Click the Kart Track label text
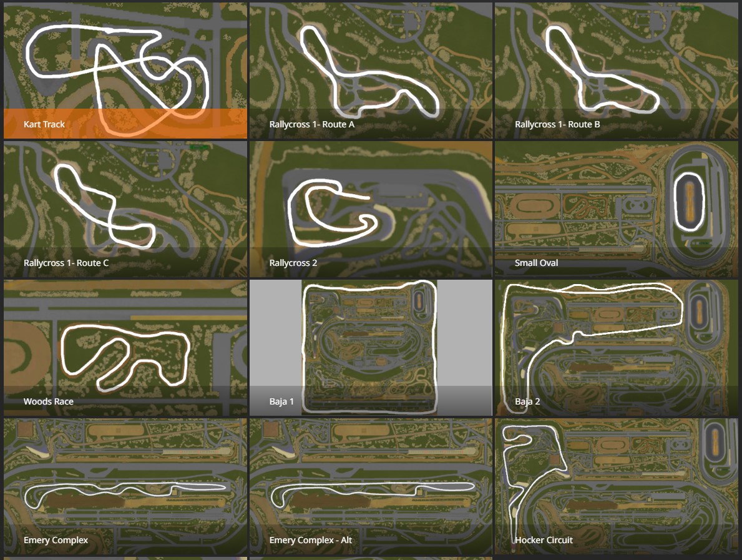 44,124
